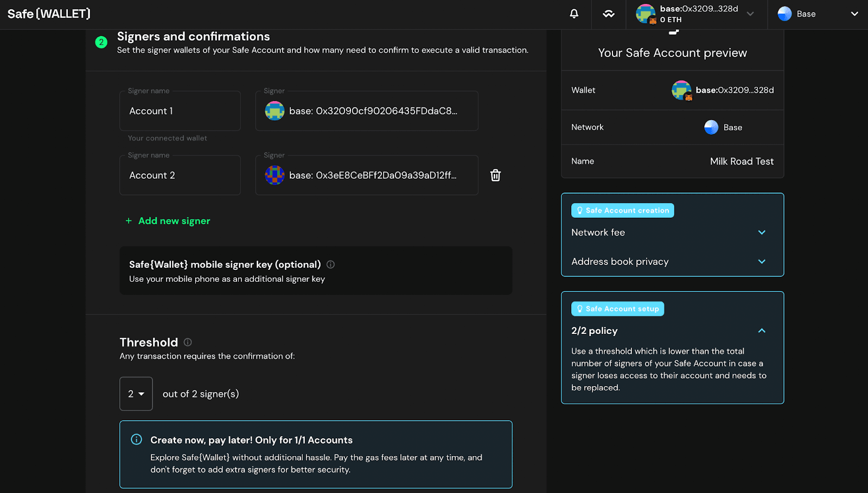Expand the Network fee section

tap(762, 232)
